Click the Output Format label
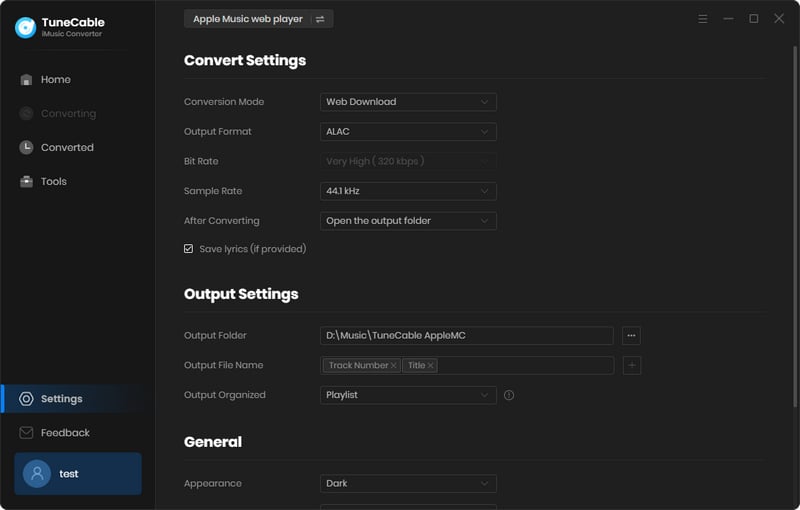Screen dimensions: 800x510 [218, 132]
